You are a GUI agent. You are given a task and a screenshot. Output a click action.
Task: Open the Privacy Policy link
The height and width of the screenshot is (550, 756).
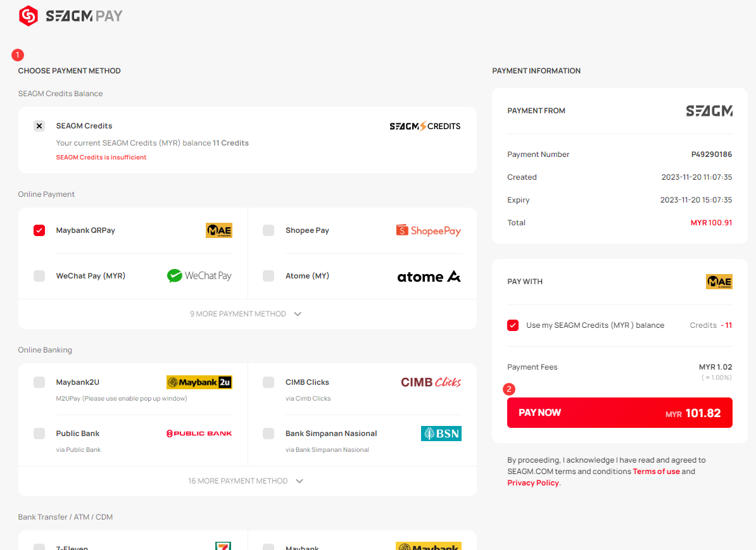point(532,483)
